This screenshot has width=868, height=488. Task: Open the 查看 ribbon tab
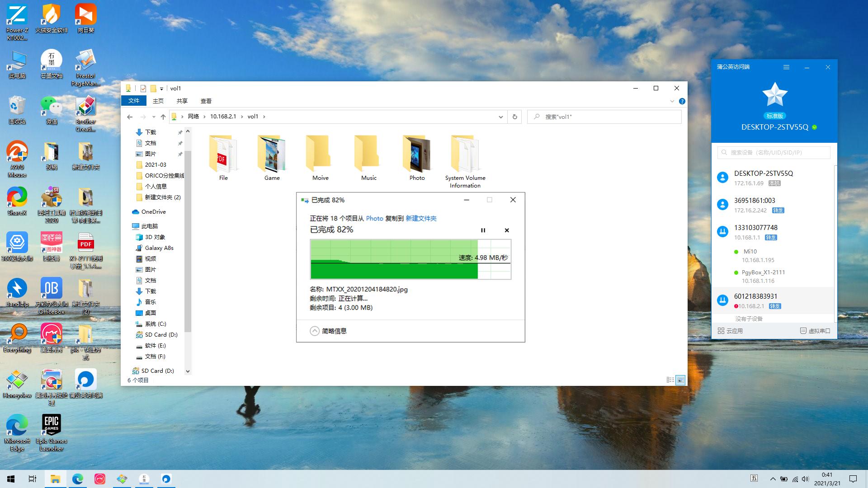point(206,101)
